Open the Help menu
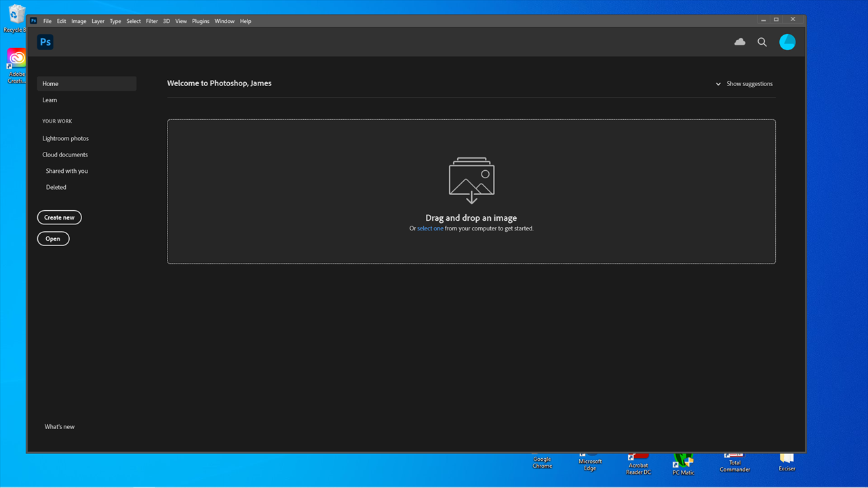This screenshot has height=488, width=868. coord(245,21)
